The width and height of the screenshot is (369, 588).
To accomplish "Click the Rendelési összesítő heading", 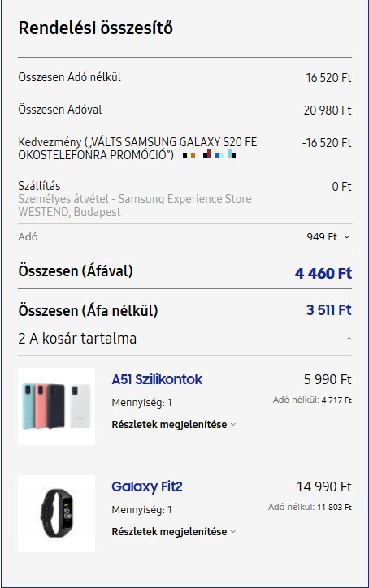I will click(96, 28).
